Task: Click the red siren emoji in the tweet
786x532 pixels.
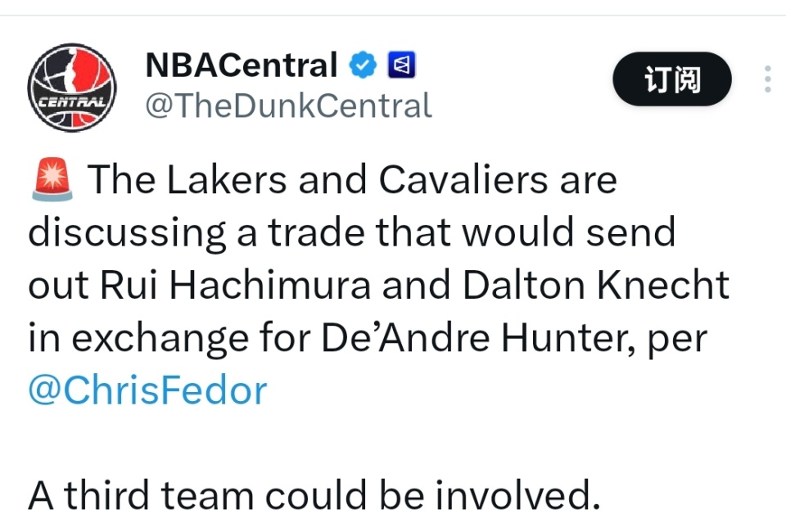Action: (x=52, y=180)
